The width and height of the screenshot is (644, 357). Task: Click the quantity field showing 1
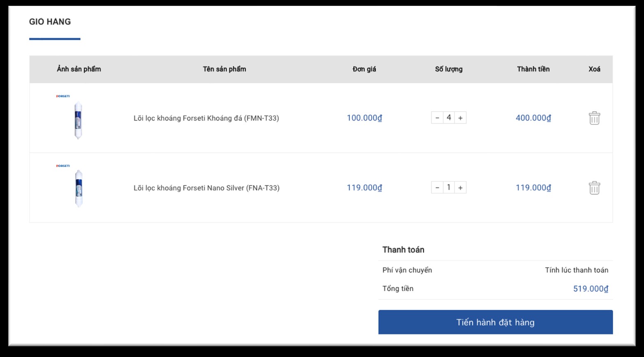click(449, 188)
